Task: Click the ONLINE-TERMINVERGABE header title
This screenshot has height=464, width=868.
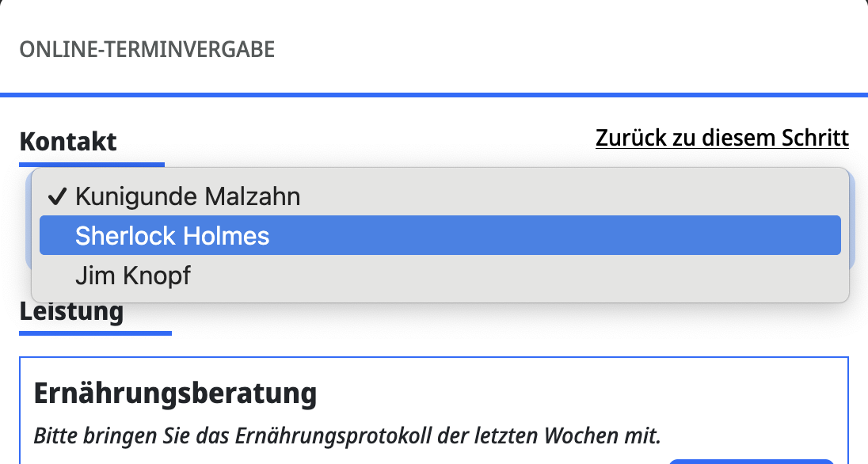Action: tap(147, 50)
